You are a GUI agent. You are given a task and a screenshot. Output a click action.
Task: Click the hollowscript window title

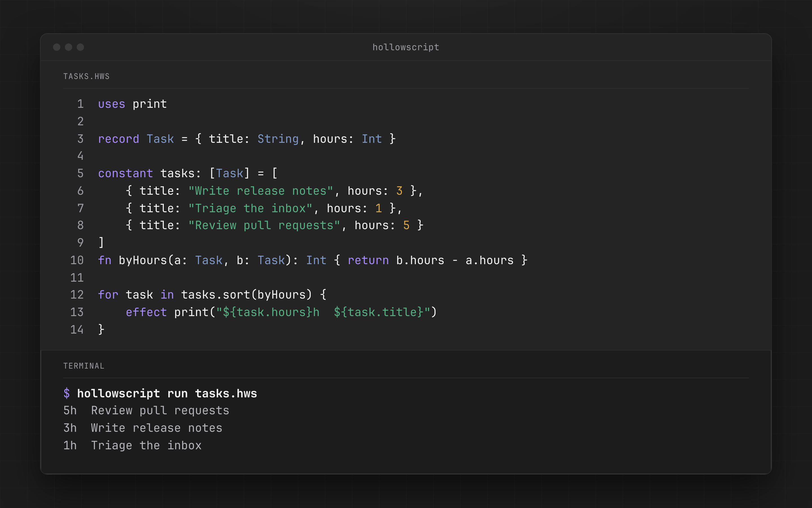pos(406,47)
